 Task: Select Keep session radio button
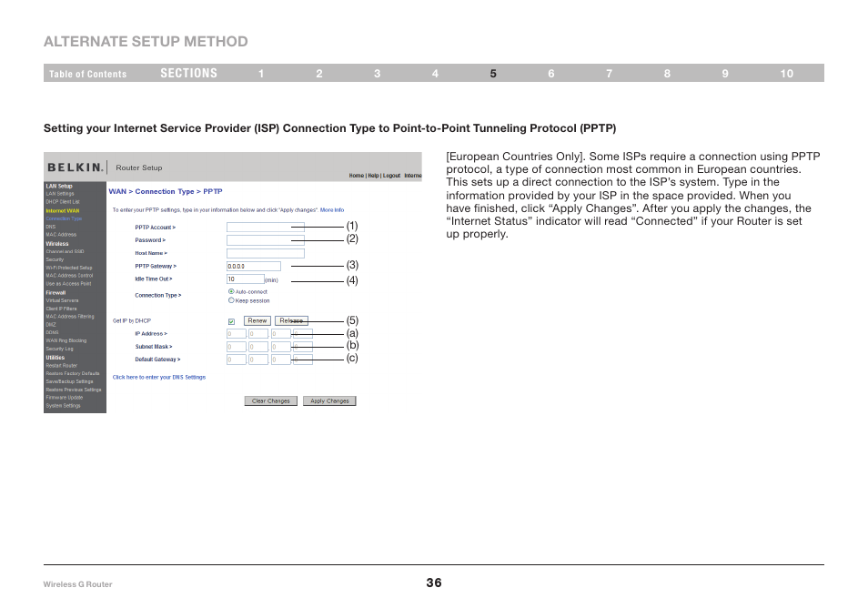[231, 300]
